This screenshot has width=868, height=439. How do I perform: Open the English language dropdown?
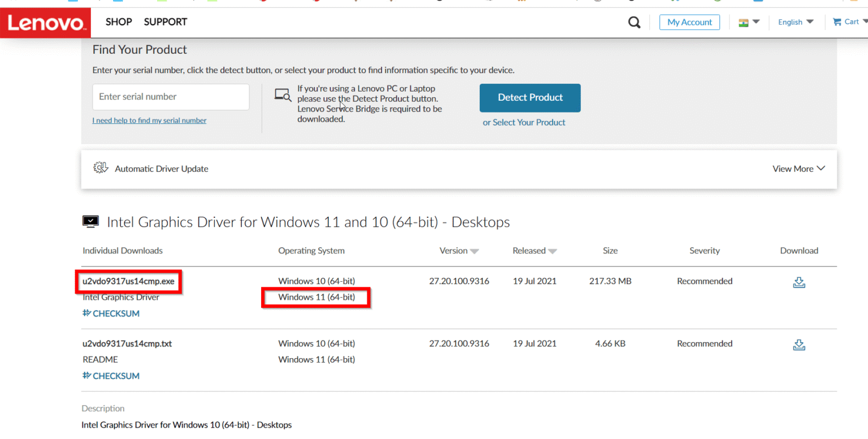[x=795, y=22]
